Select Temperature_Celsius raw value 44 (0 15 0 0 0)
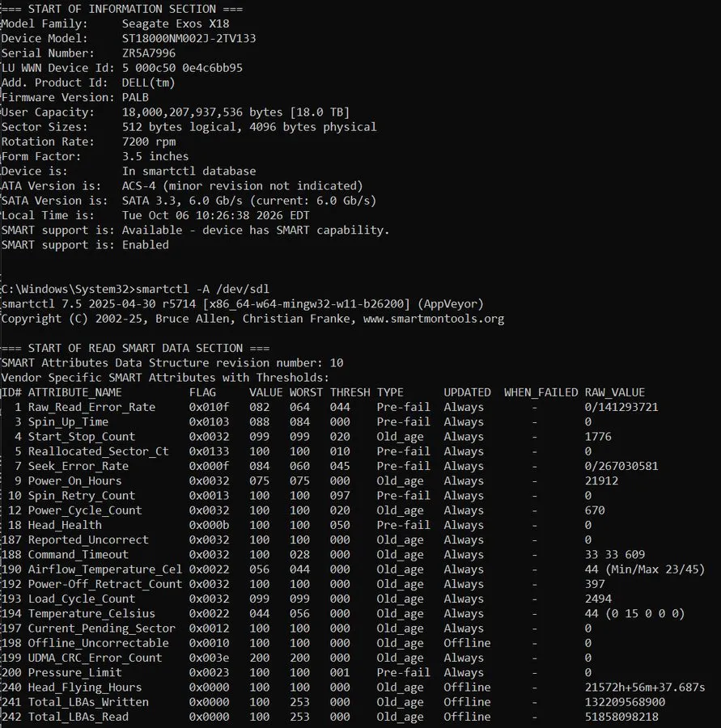 pos(634,614)
